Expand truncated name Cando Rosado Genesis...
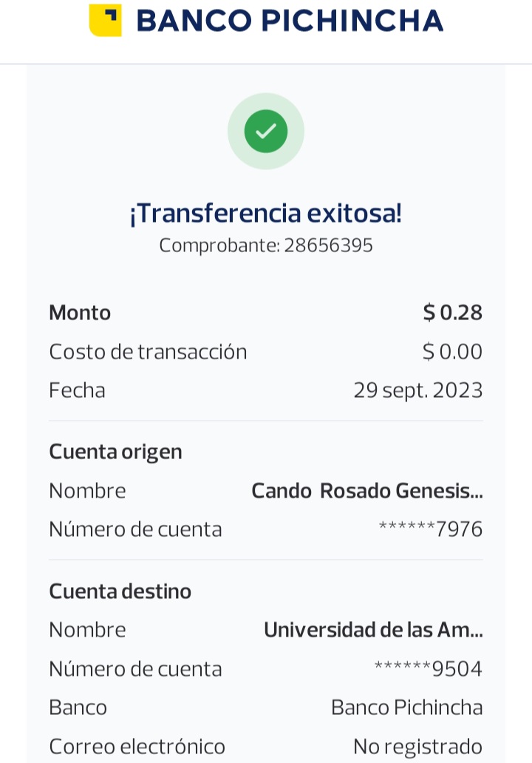 (367, 491)
